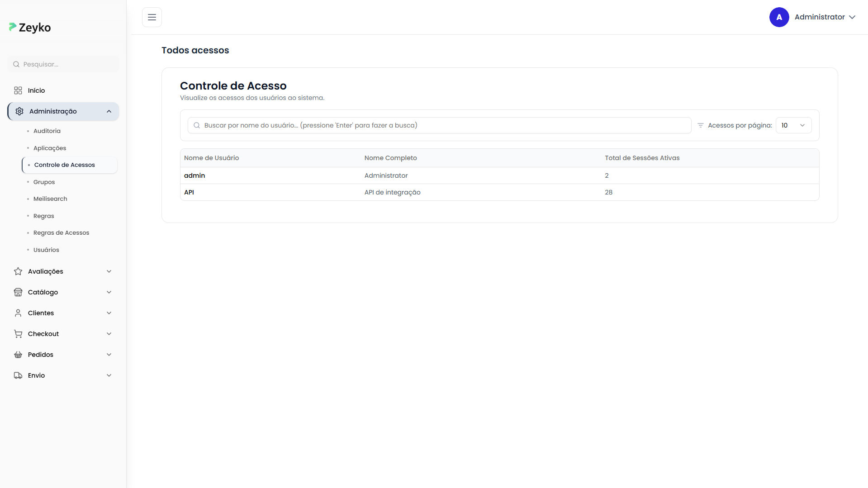Image resolution: width=868 pixels, height=488 pixels.
Task: Click the Administrator avatar circle
Action: (x=779, y=17)
